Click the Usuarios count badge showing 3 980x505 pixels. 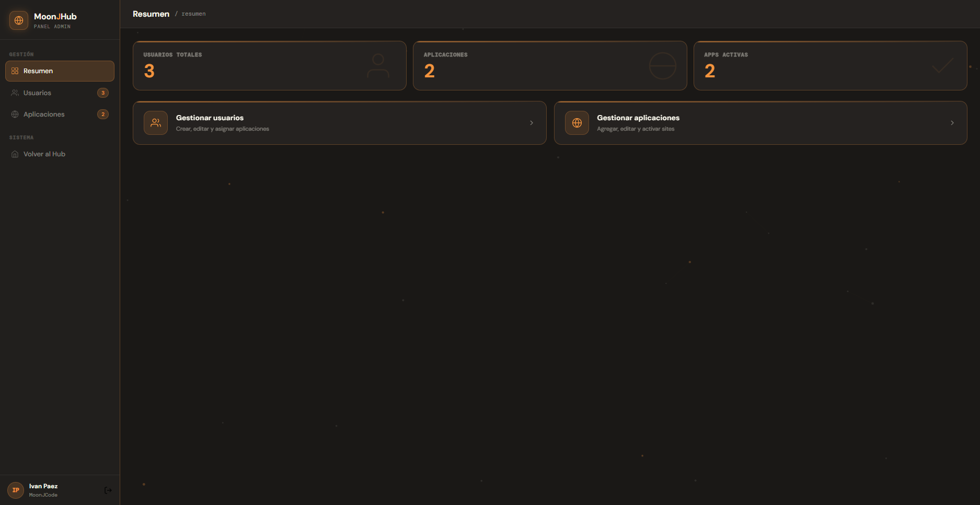click(103, 93)
